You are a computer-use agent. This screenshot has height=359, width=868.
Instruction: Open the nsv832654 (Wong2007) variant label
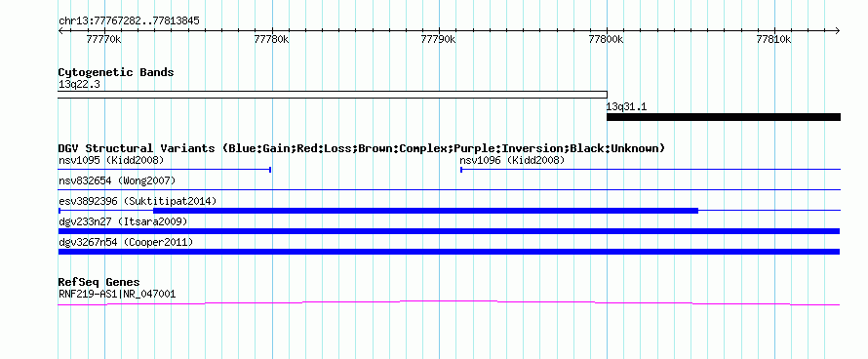pyautogui.click(x=117, y=180)
